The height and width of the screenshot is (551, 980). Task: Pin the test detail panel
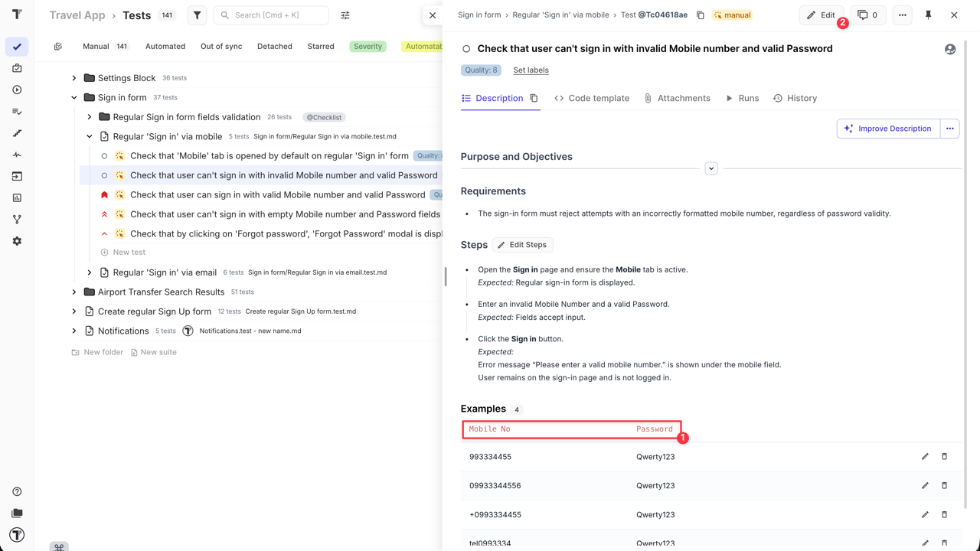pos(928,15)
